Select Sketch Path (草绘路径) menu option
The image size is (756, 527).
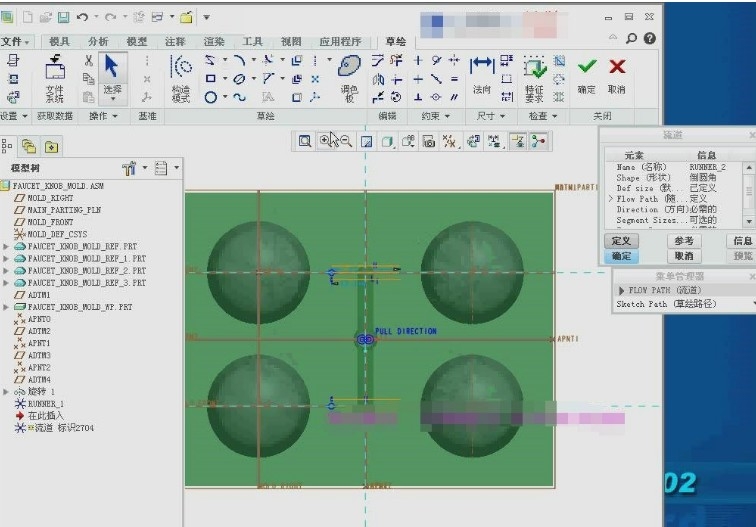[x=684, y=304]
